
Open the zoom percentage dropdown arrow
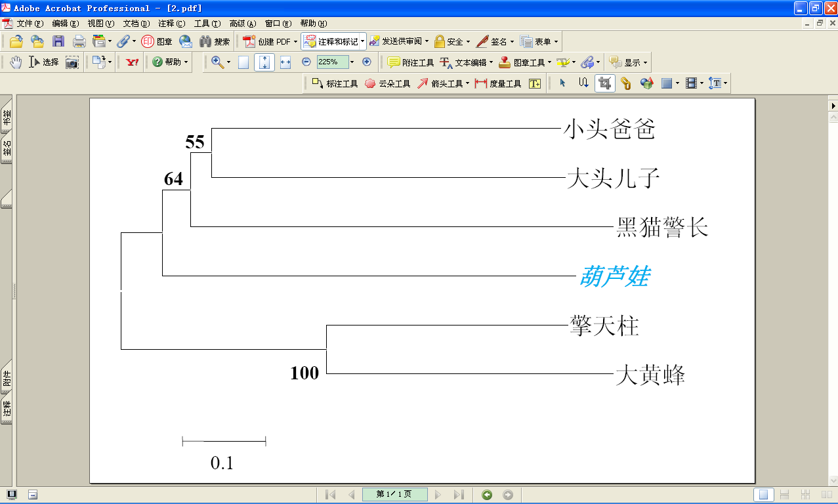(x=352, y=62)
